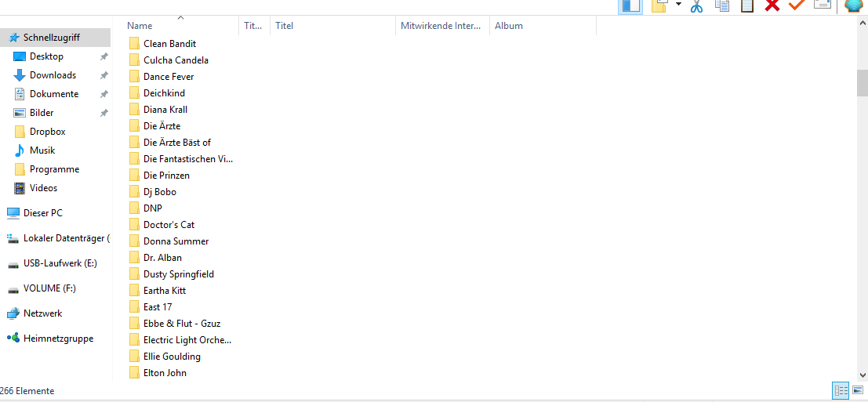Click the pin icon next to Bilder
The image size is (868, 402).
tap(104, 113)
